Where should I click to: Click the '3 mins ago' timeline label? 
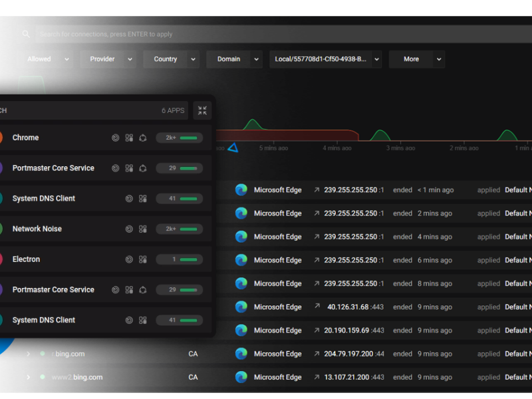(x=400, y=148)
